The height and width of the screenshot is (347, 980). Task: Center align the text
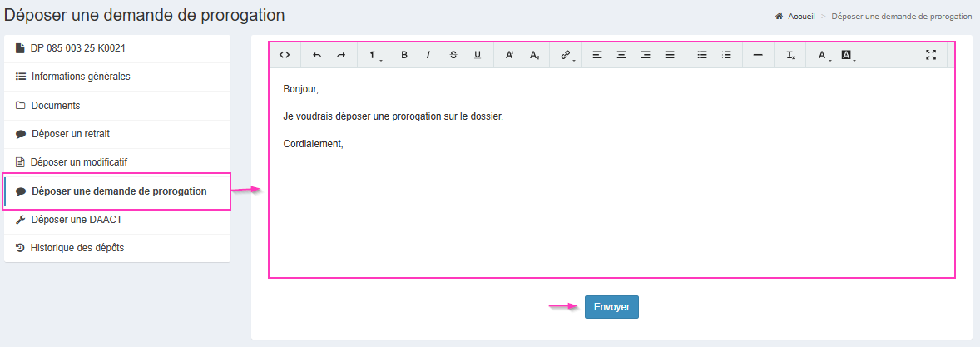621,55
